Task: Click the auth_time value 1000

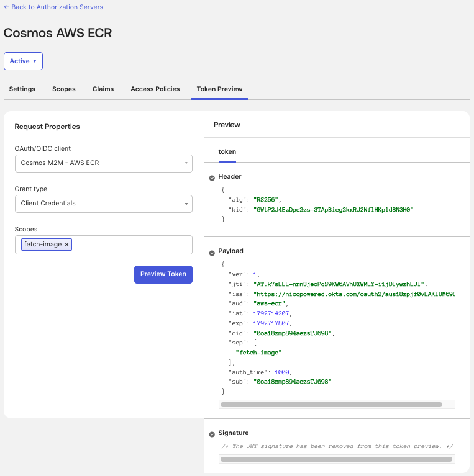Action: (x=281, y=372)
